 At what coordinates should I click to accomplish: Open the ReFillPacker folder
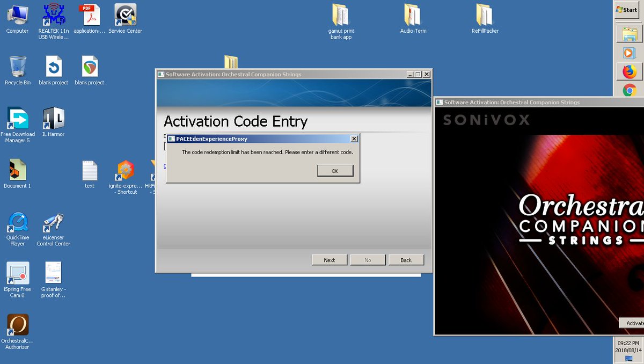[x=485, y=19]
